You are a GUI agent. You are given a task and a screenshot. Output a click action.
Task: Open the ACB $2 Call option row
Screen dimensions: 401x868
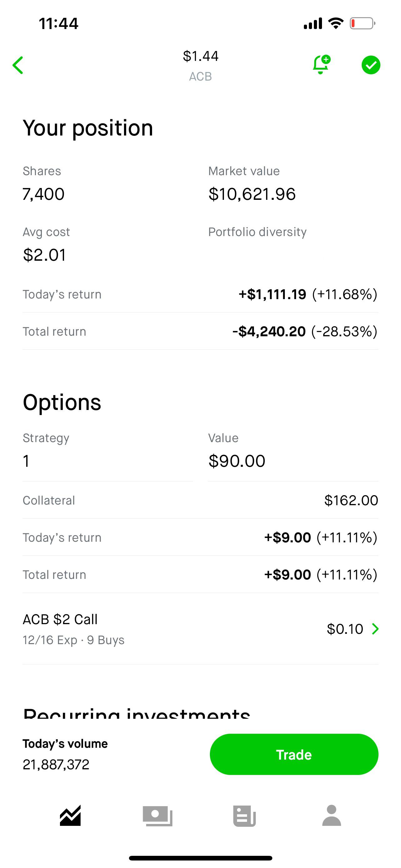tap(135, 629)
